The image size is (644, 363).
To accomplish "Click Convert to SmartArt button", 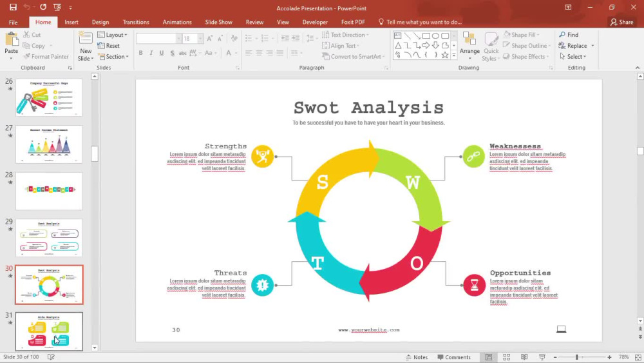I will tap(353, 56).
